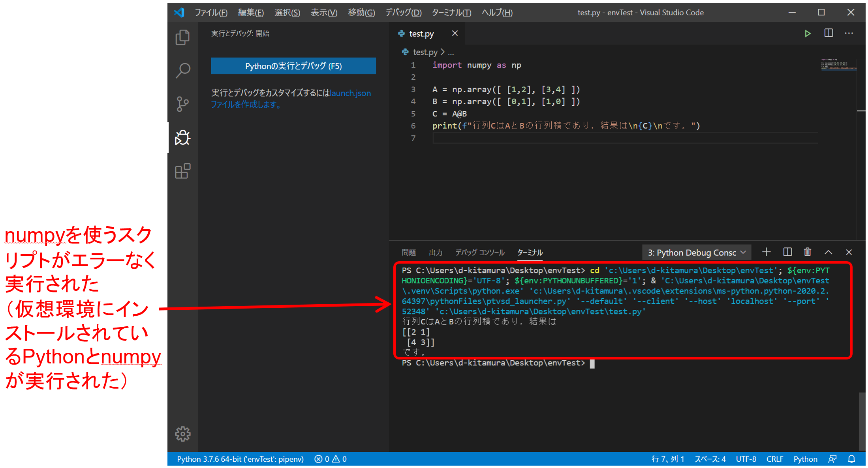Click the print statement on line 6

pos(566,126)
